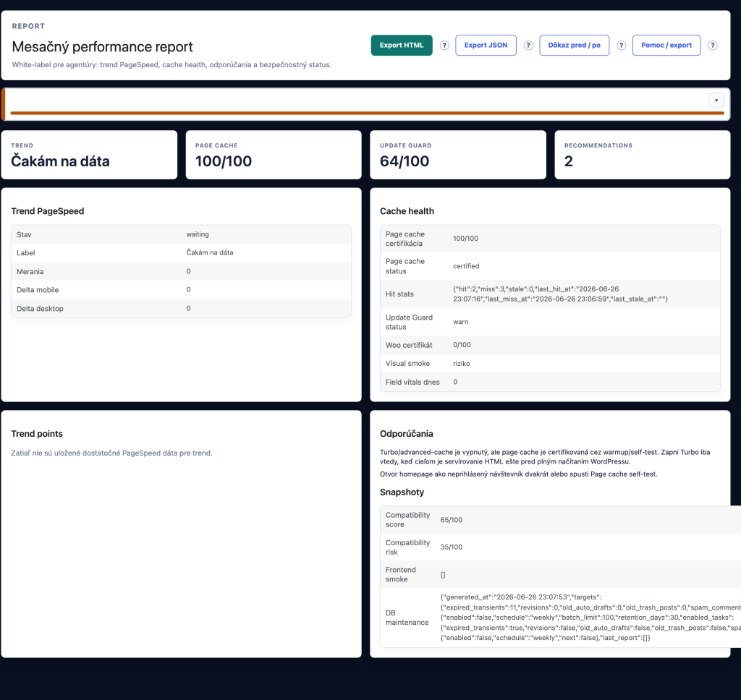This screenshot has width=741, height=700.
Task: Open the UPDATE GUARD 64/100 card
Action: point(458,155)
